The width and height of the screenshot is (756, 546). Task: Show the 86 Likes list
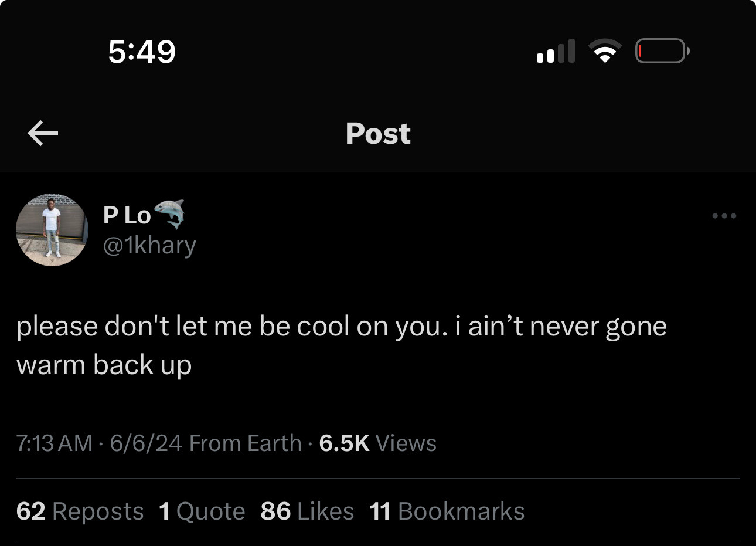(307, 511)
